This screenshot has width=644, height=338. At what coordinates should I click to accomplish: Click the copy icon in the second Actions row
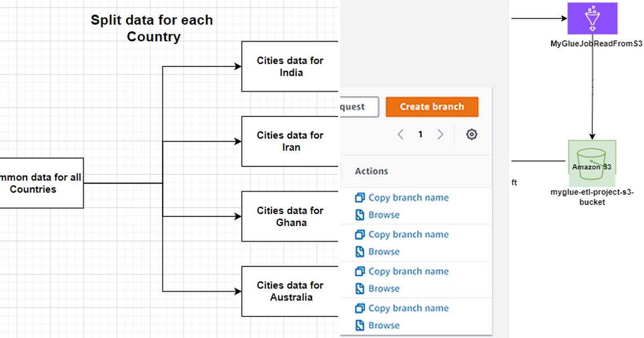click(x=360, y=234)
